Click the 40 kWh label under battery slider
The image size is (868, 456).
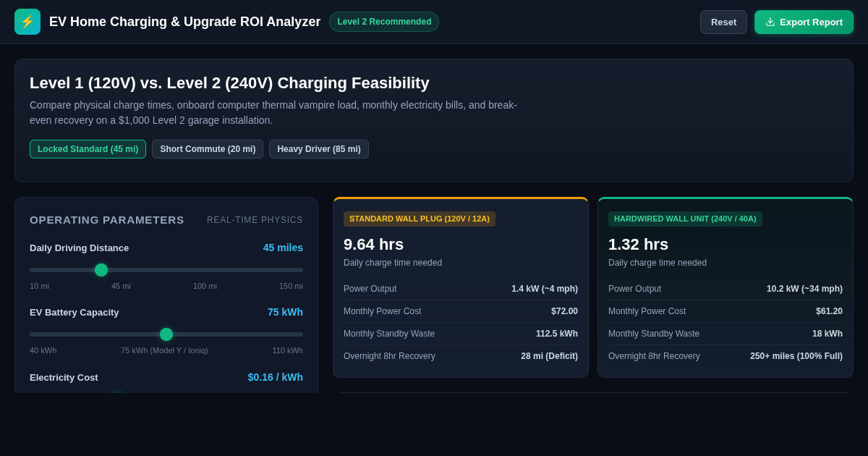click(x=43, y=350)
